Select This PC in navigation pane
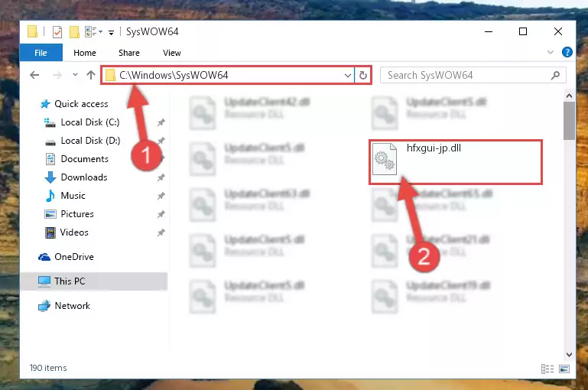This screenshot has height=390, width=588. click(70, 281)
